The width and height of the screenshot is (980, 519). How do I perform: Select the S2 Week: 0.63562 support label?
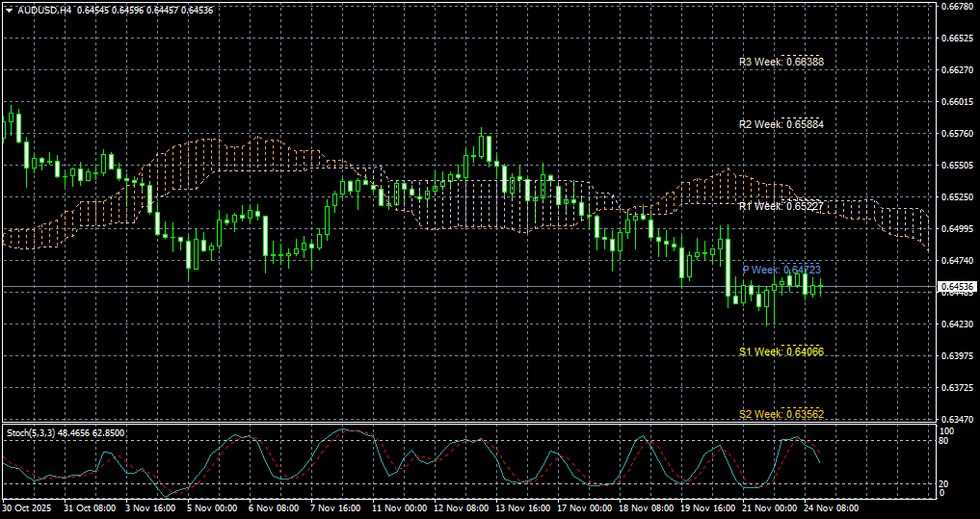(781, 414)
